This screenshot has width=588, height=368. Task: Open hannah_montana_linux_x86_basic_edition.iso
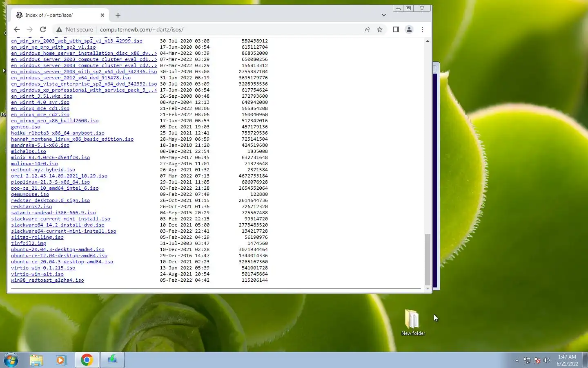click(72, 139)
